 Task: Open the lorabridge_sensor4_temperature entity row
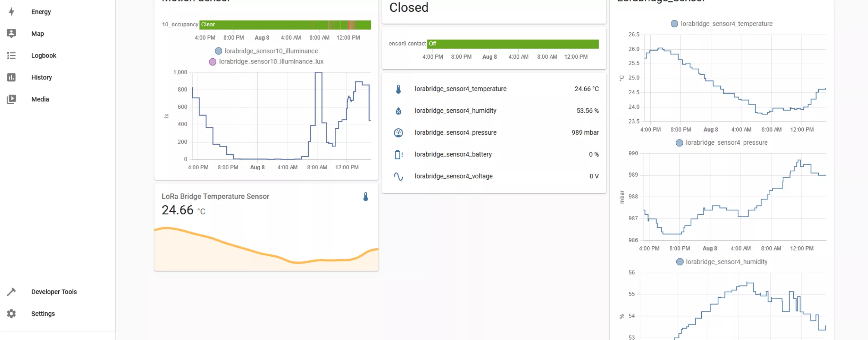click(x=461, y=89)
